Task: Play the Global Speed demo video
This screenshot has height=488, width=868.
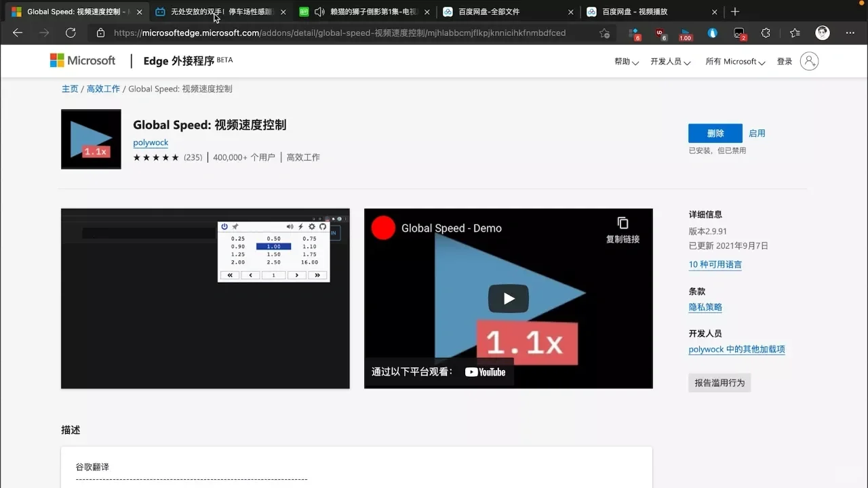Action: (508, 298)
